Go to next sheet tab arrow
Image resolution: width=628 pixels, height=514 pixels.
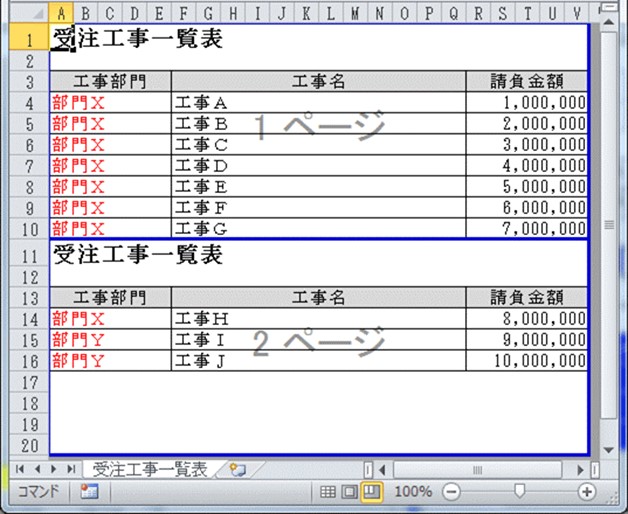54,469
